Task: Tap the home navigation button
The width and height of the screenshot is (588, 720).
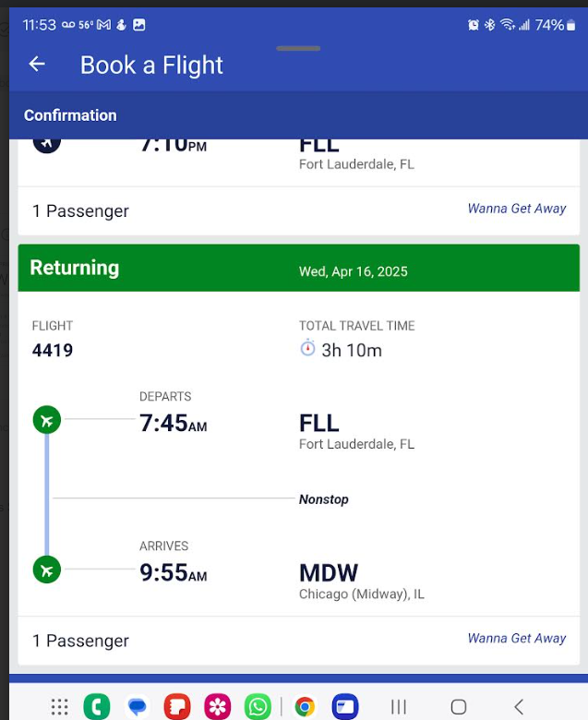Action: (x=459, y=707)
